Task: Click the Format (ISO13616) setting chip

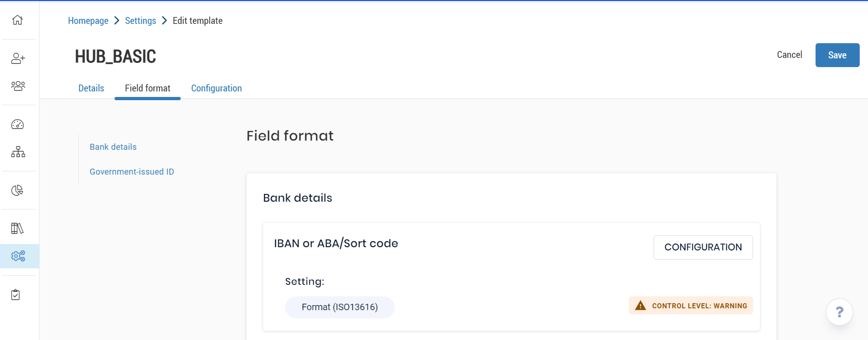Action: tap(339, 307)
